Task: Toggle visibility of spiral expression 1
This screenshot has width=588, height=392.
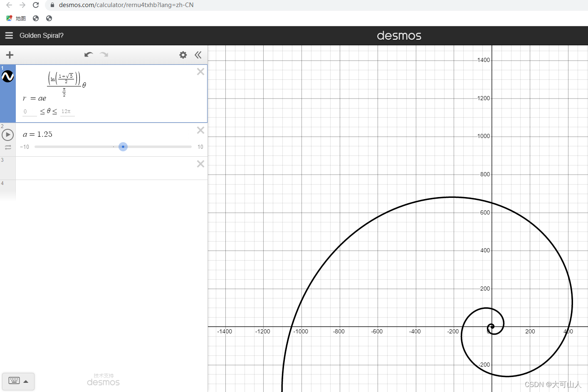Action: click(x=8, y=76)
